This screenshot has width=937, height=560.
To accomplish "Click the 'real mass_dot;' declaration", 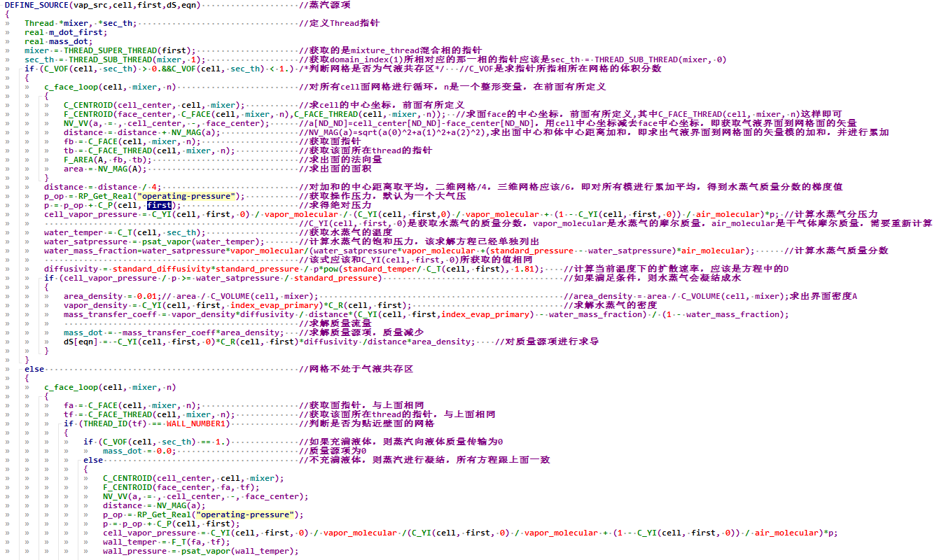I will [x=59, y=41].
